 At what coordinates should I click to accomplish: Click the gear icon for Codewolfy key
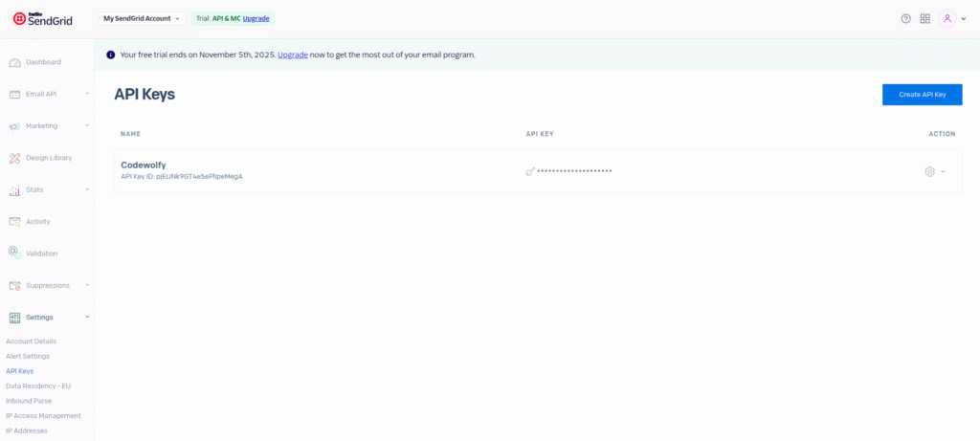pyautogui.click(x=929, y=171)
